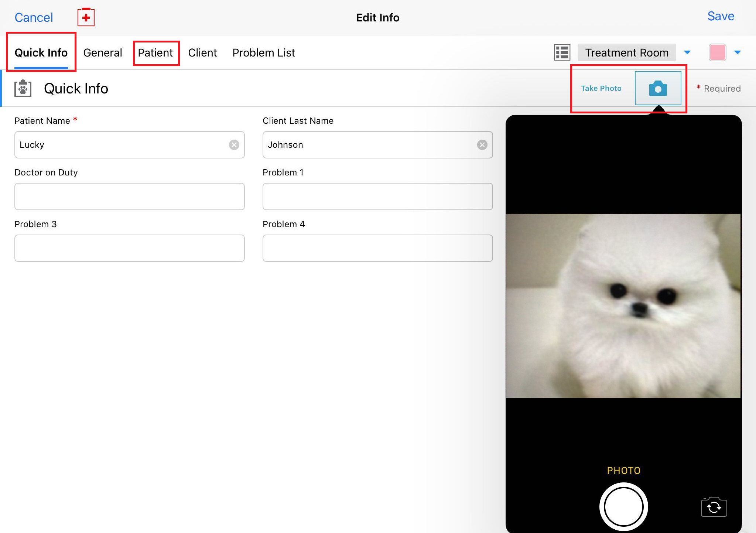Click the blue camera icon button
756x533 pixels.
pos(658,89)
